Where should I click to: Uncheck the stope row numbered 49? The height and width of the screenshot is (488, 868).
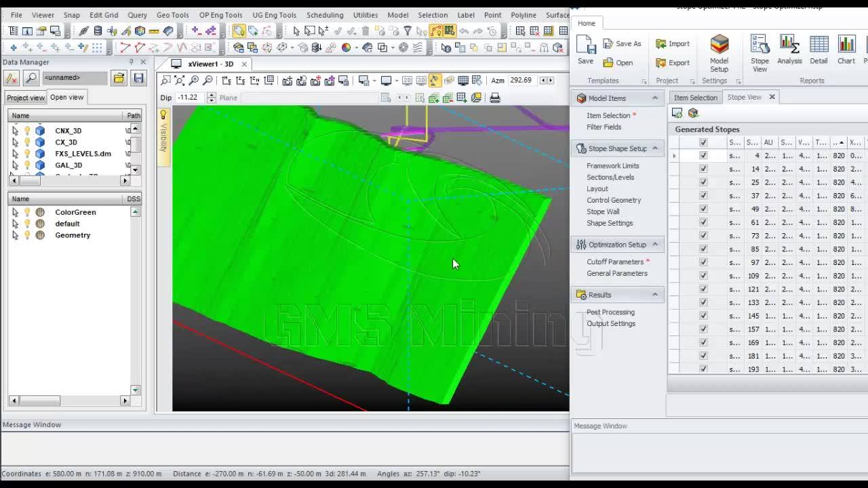(703, 209)
